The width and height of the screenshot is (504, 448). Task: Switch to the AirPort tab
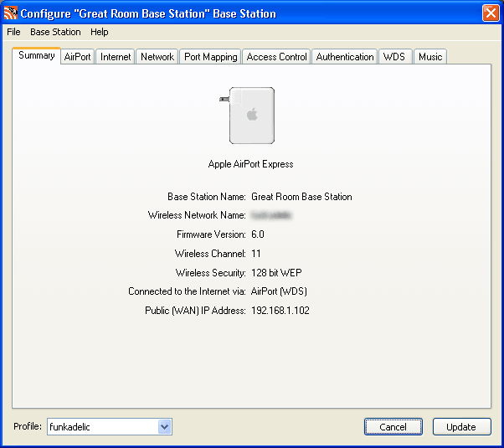[x=77, y=57]
